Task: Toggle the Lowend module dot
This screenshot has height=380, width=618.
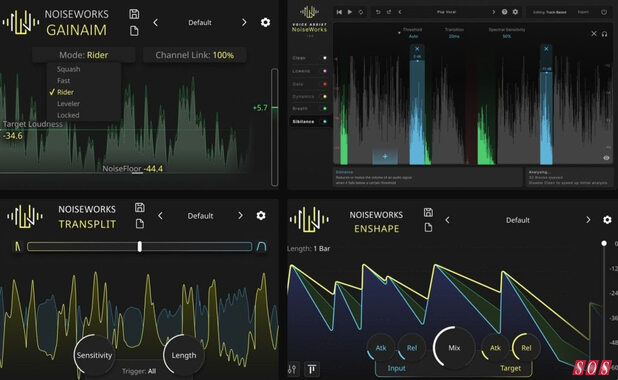Action: 325,71
